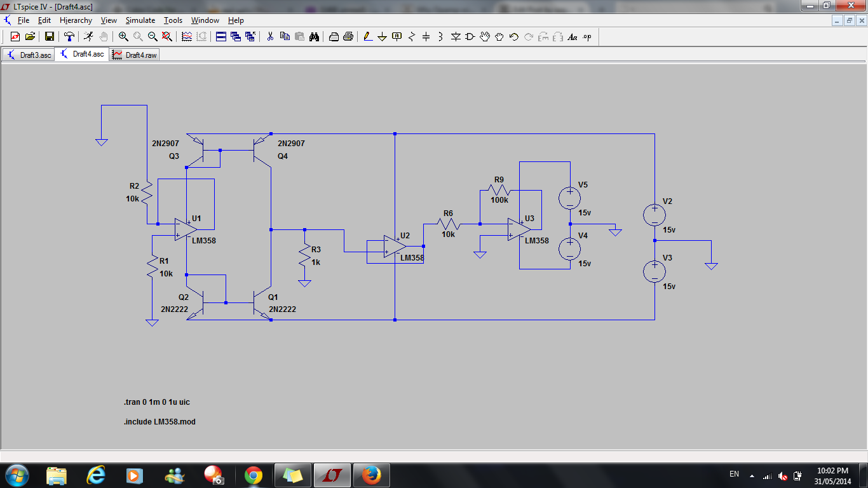The image size is (868, 488).
Task: Click the Zoom to Fit icon
Action: 167,37
